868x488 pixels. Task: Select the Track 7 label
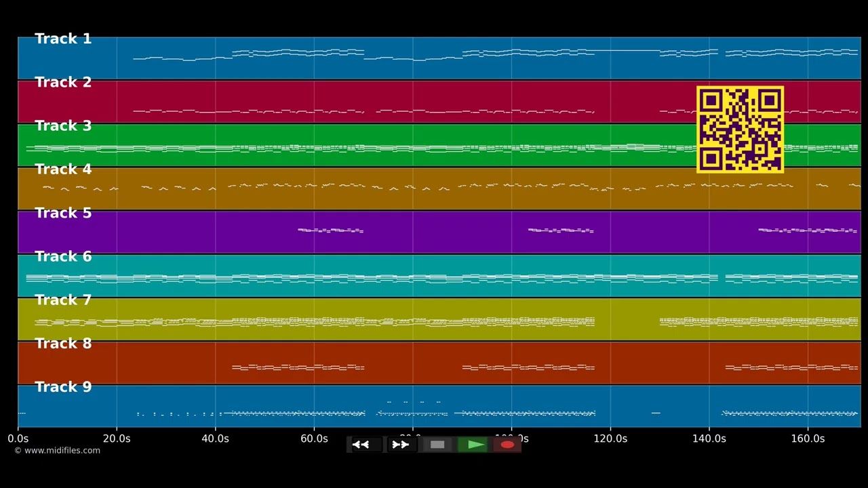tap(63, 300)
